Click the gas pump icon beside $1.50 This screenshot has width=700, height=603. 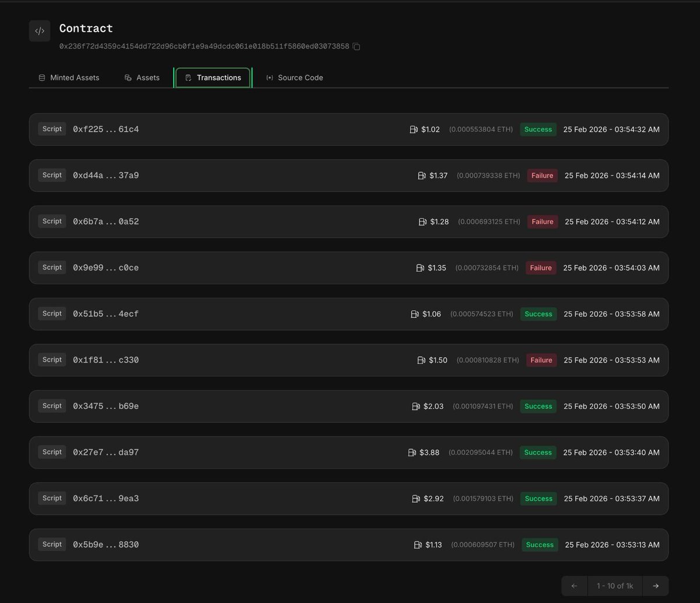click(421, 360)
